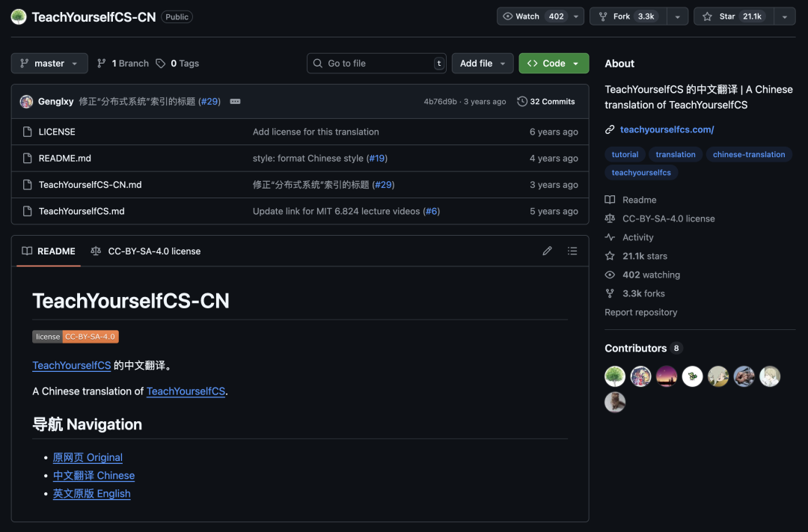Select the chinese-translation topic tag

tap(749, 154)
